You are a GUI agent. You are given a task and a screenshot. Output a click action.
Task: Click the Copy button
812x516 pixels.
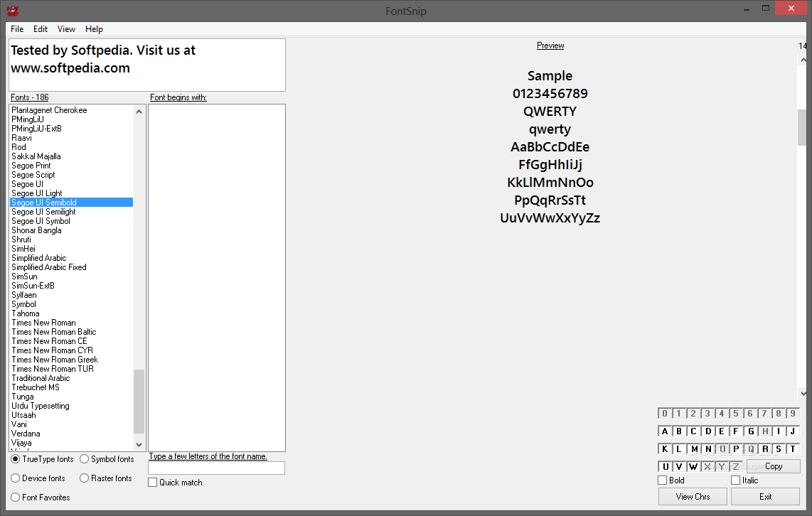click(774, 466)
